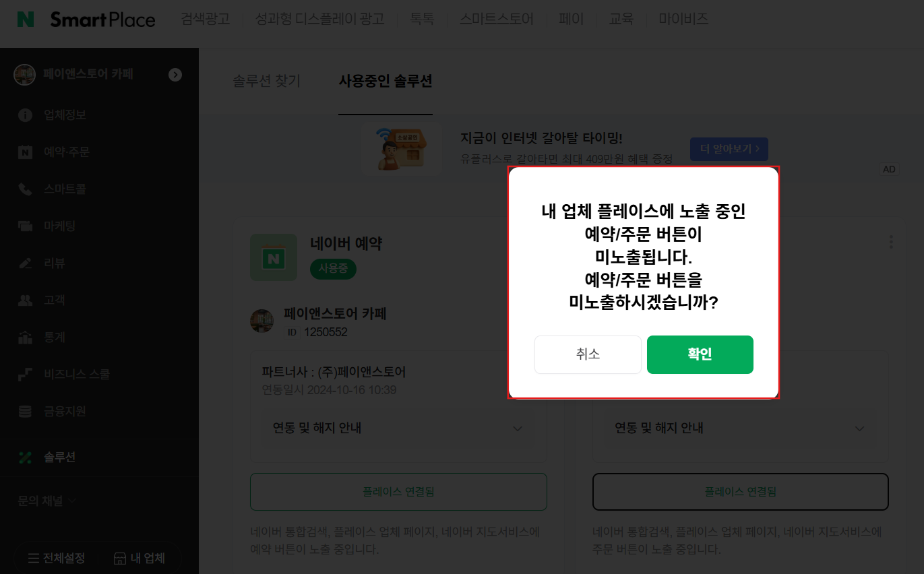
Task: Click the 네이버 예약 green N app icon
Action: pyautogui.click(x=274, y=257)
